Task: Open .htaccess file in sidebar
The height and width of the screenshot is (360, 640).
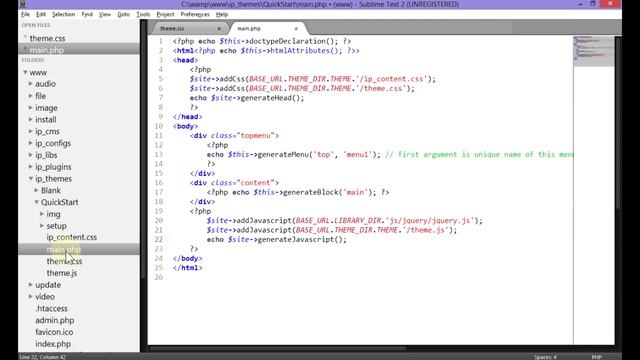Action: [x=51, y=309]
